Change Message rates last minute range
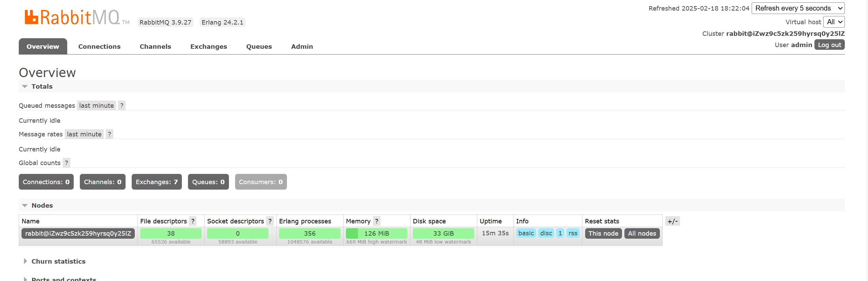This screenshot has width=868, height=281. [x=84, y=134]
